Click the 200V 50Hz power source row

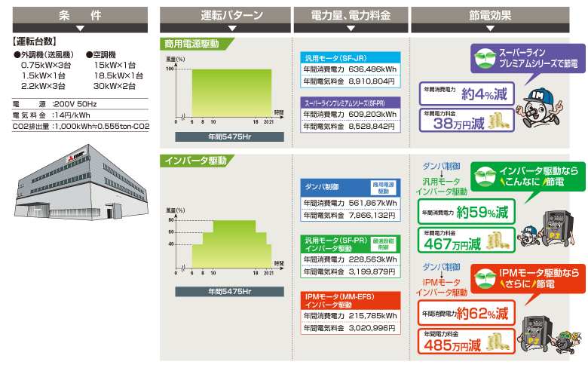pyautogui.click(x=80, y=104)
